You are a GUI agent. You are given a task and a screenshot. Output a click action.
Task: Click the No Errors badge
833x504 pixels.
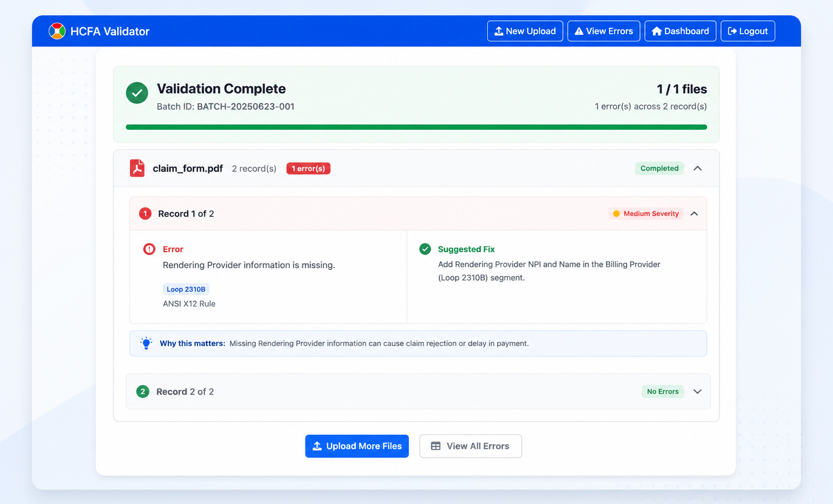click(x=662, y=391)
